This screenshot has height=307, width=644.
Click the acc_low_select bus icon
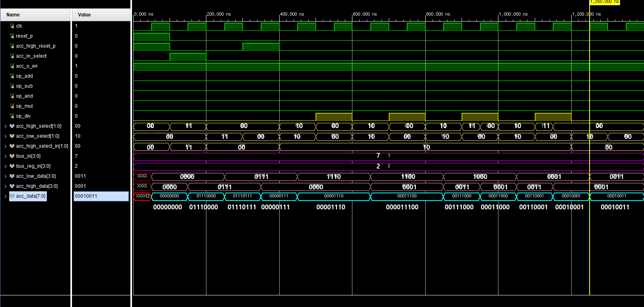click(x=12, y=136)
